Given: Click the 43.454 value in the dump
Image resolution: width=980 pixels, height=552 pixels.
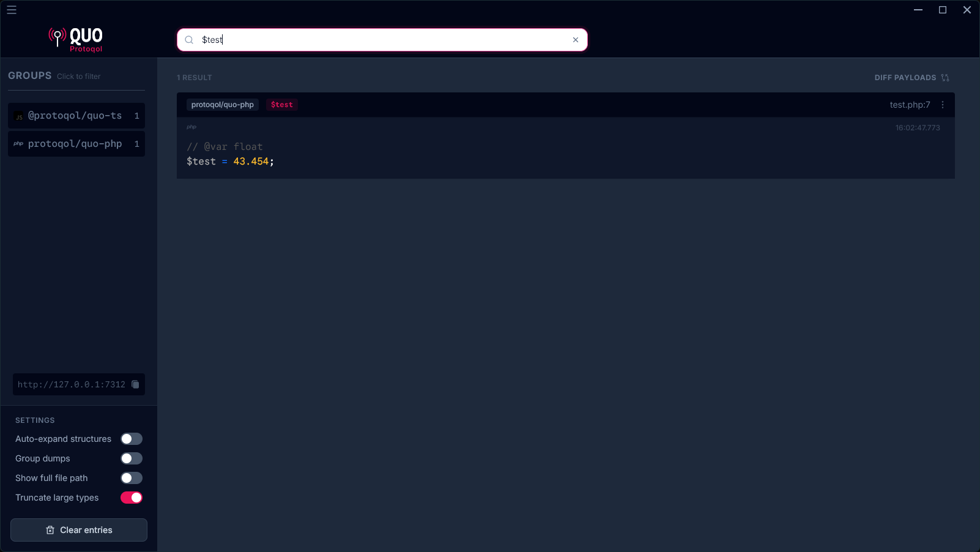Looking at the screenshot, I should 251,162.
